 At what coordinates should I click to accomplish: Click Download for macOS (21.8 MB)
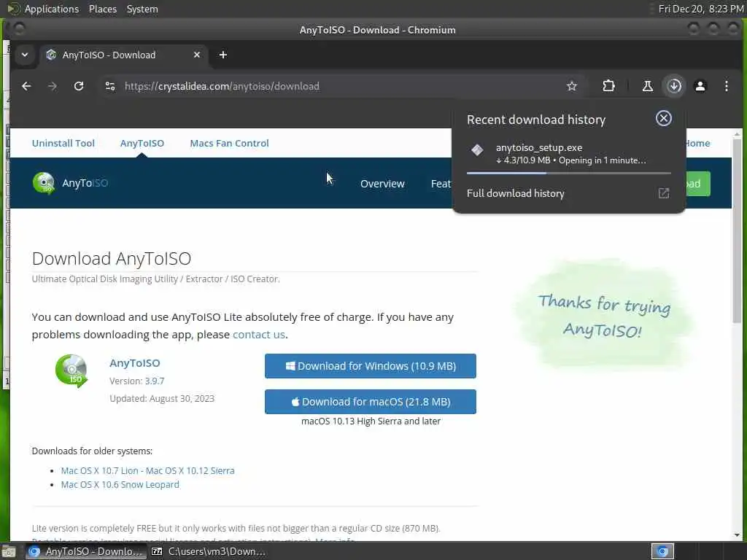pyautogui.click(x=370, y=402)
